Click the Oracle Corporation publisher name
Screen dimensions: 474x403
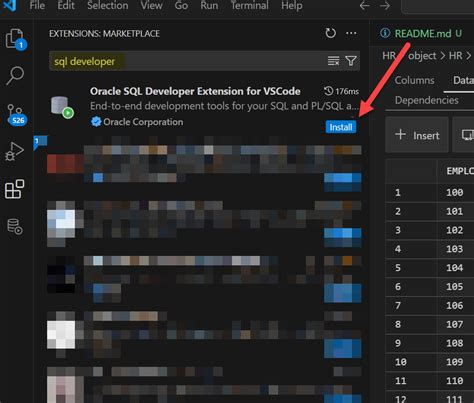[143, 122]
